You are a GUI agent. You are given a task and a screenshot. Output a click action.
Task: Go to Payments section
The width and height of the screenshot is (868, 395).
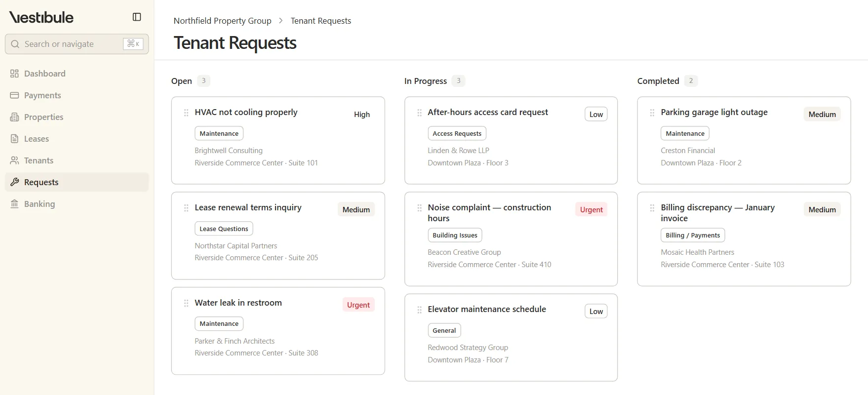77,95
